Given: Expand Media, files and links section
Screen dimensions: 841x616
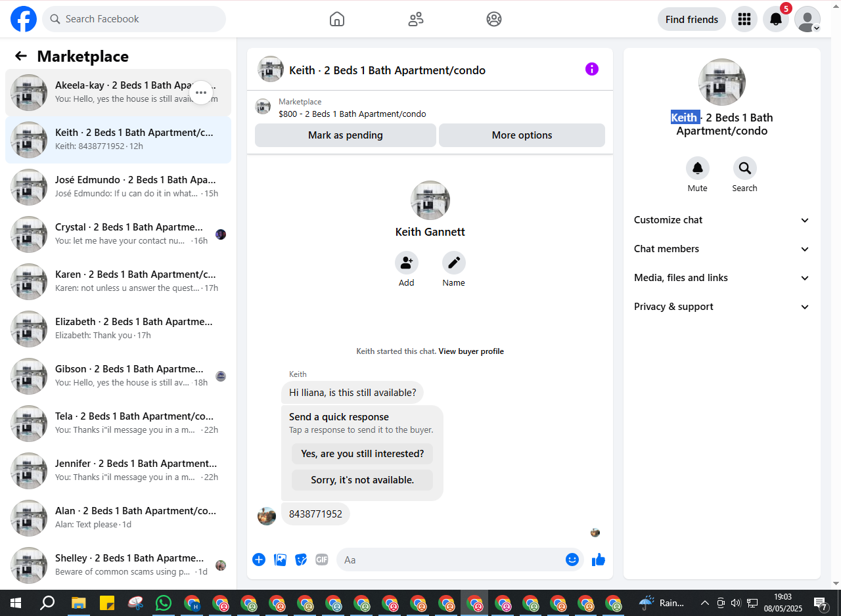Looking at the screenshot, I should (722, 278).
